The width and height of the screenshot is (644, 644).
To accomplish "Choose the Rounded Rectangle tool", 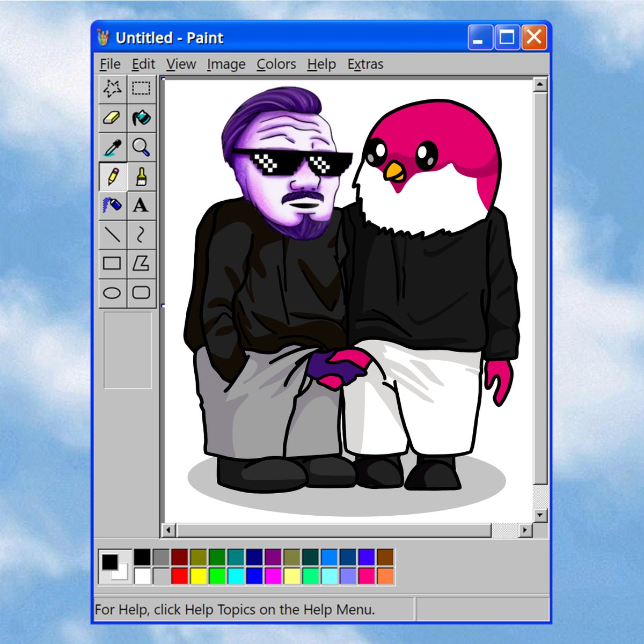I will point(141,292).
